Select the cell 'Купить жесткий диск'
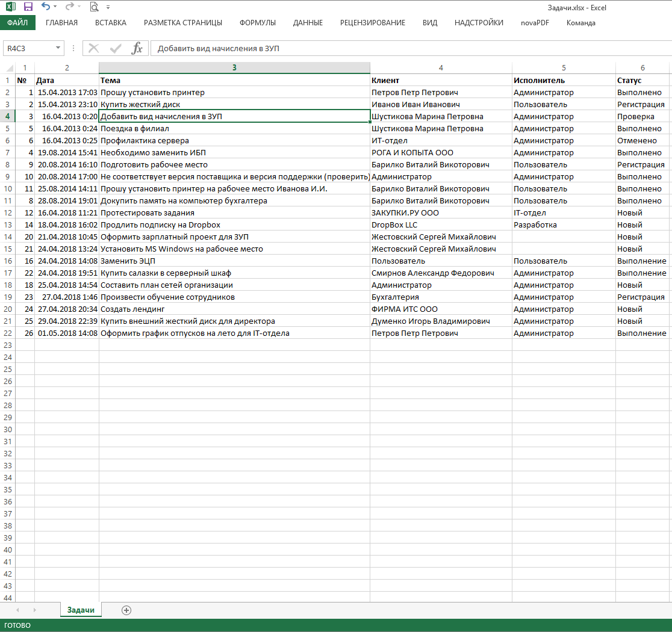Screen dimensions: 672x632 [x=234, y=104]
